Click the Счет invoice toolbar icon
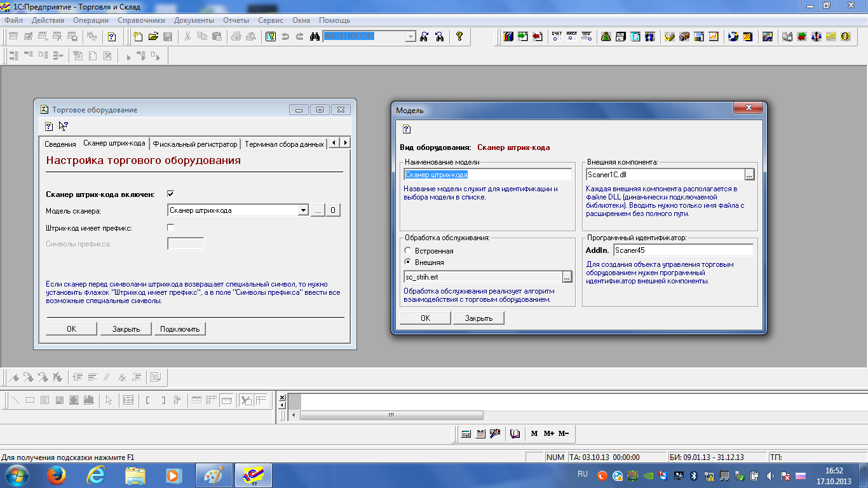Image resolution: width=868 pixels, height=488 pixels. tap(557, 37)
